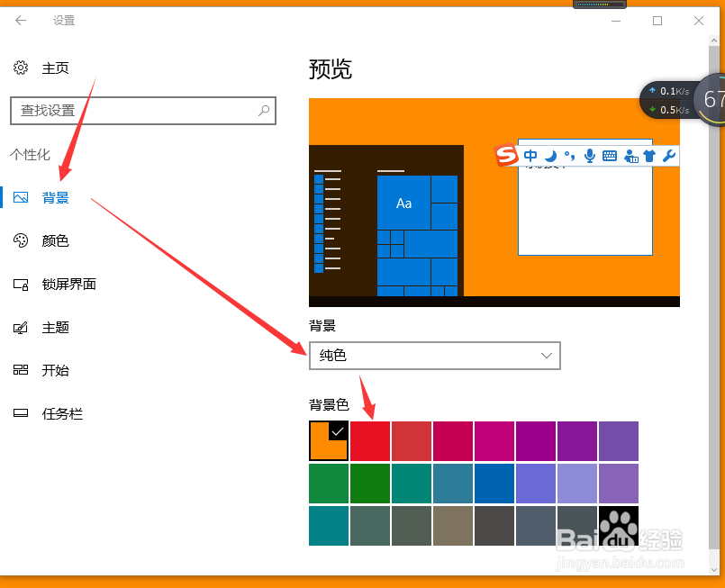Click the 主题 brush icon
The height and width of the screenshot is (588, 725).
click(21, 328)
